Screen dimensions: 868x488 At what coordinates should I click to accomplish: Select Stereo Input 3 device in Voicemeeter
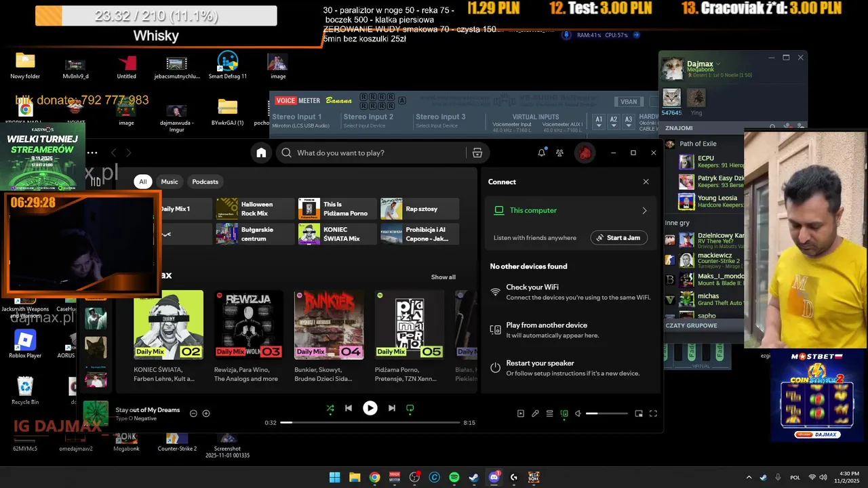point(436,126)
